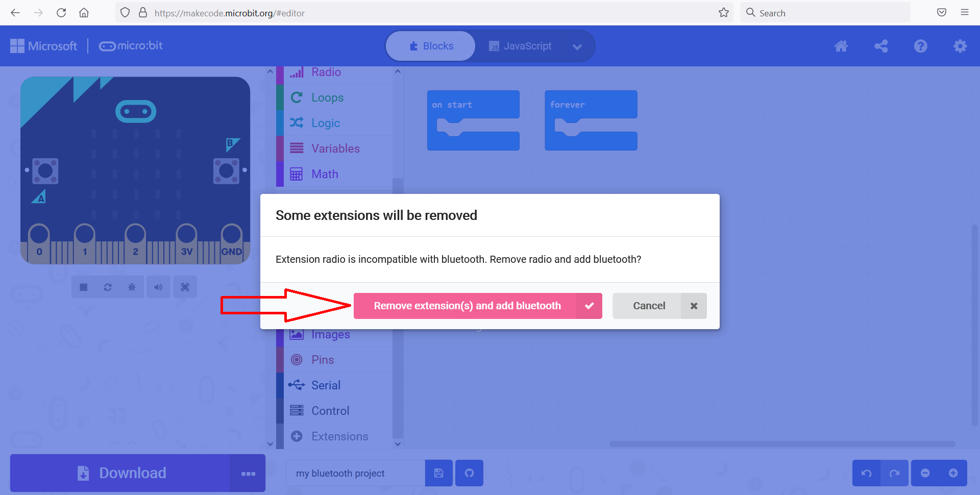Switch to the JavaScript editor tab

[x=520, y=46]
